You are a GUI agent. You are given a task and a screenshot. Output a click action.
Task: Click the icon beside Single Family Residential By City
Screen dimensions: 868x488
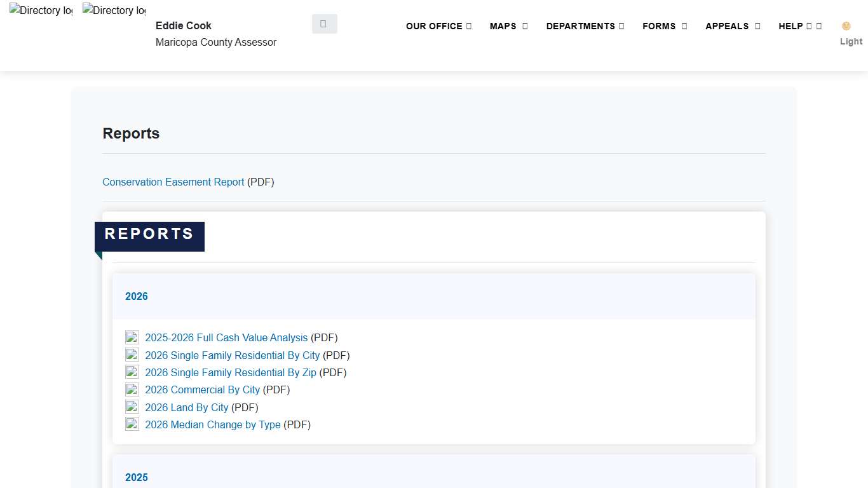coord(132,355)
